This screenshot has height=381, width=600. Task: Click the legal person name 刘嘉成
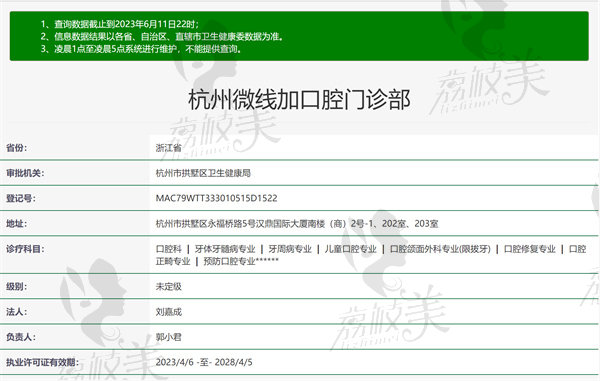[x=168, y=312]
